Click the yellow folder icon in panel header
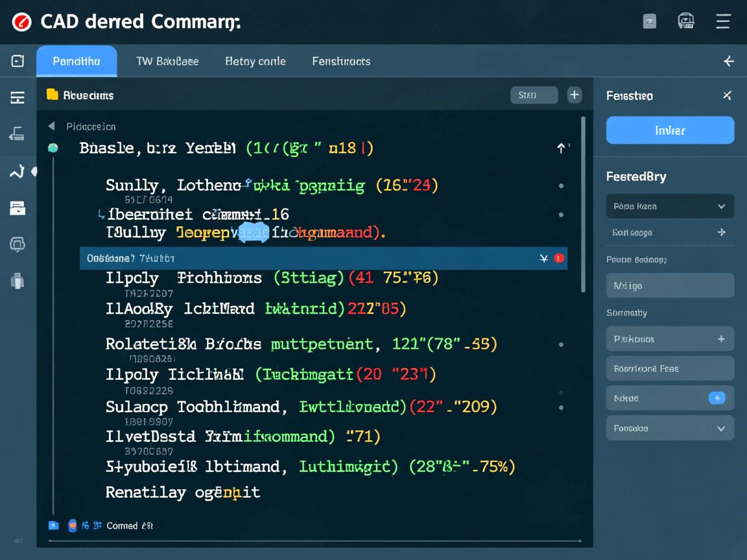 (x=53, y=95)
